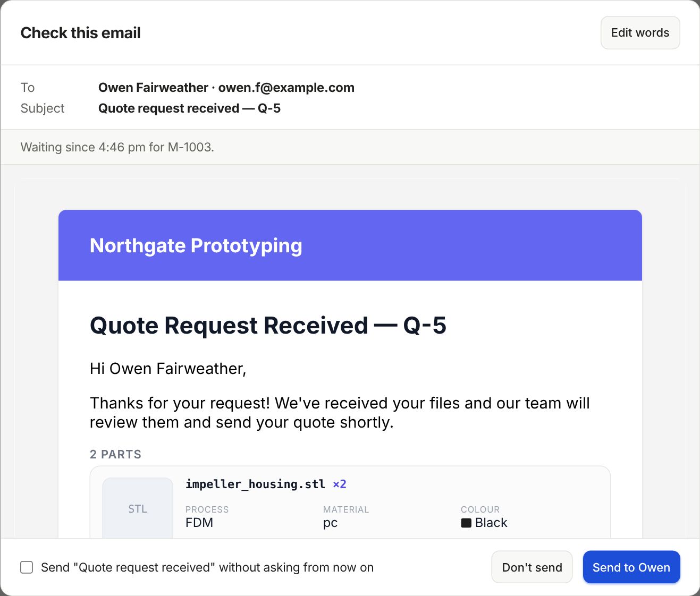Click the ×2 quantity indicator
The image size is (700, 596).
point(340,484)
